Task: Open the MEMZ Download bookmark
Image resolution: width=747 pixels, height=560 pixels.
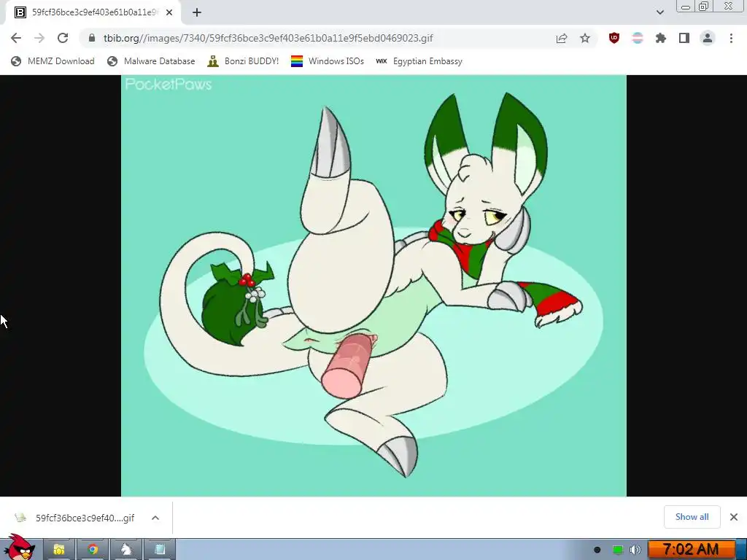Action: [x=53, y=61]
